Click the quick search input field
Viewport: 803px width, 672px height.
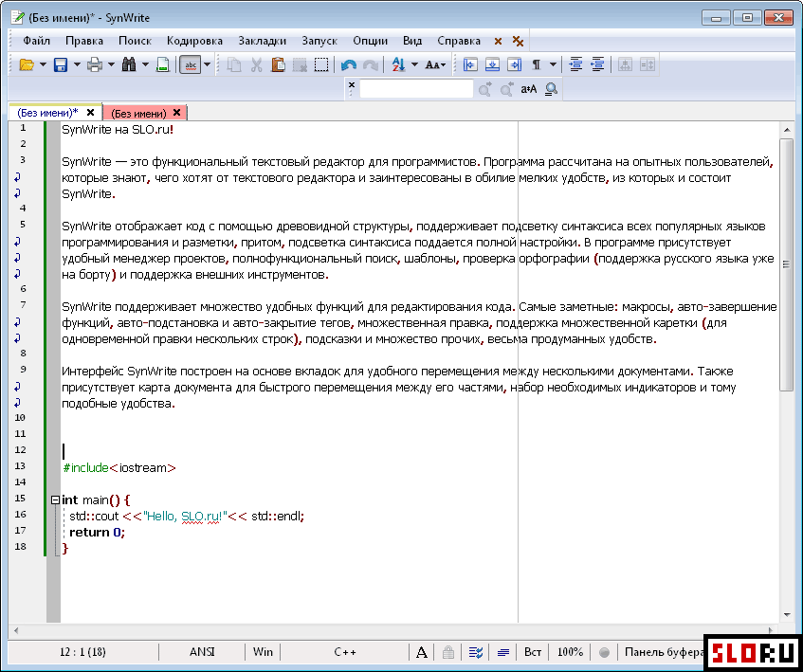pos(416,89)
